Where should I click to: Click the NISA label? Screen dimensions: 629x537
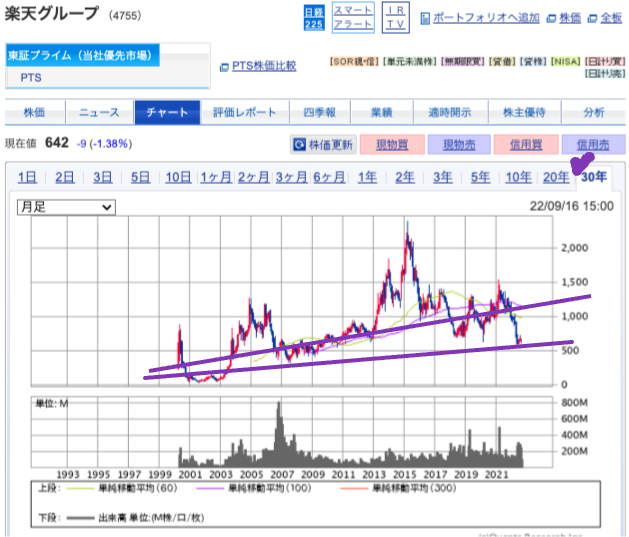pos(566,61)
